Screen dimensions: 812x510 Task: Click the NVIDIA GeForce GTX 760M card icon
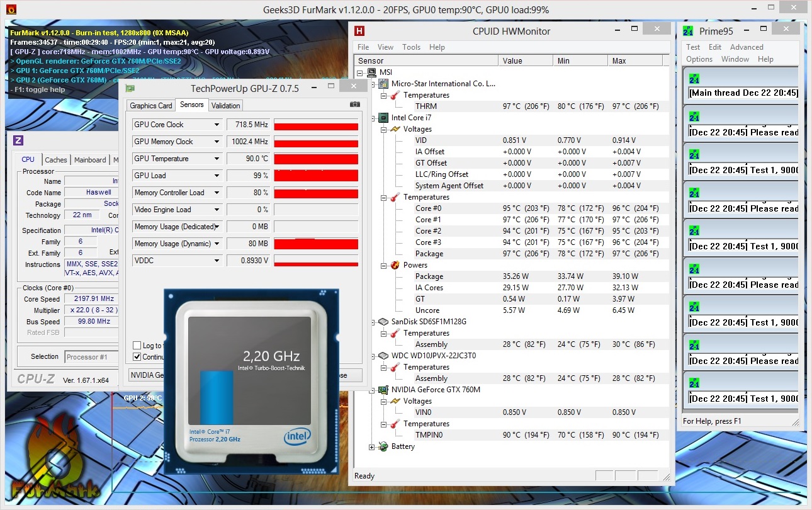[x=383, y=390]
